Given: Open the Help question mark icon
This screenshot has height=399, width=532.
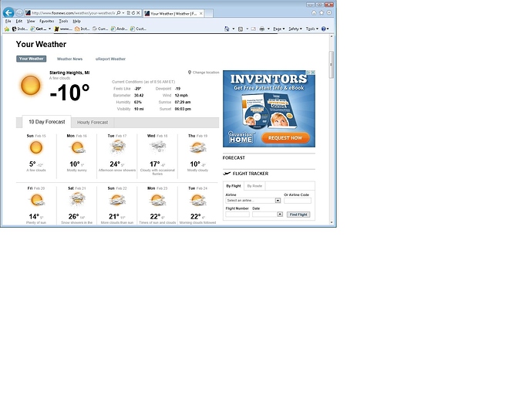Looking at the screenshot, I should 323,29.
